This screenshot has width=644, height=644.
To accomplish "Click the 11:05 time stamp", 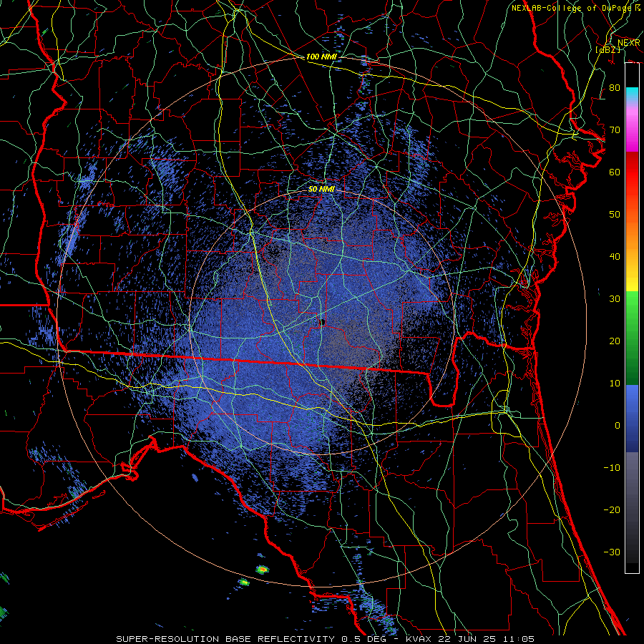I will (517, 639).
